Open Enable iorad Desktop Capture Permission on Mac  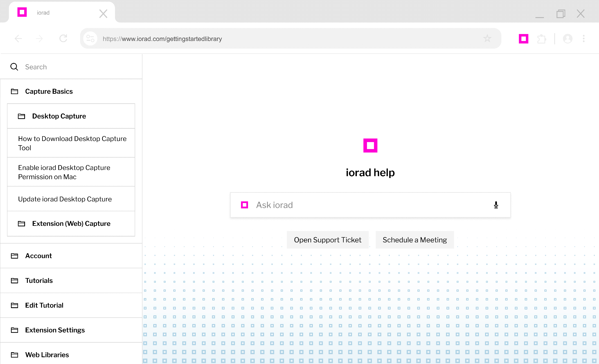point(71,172)
